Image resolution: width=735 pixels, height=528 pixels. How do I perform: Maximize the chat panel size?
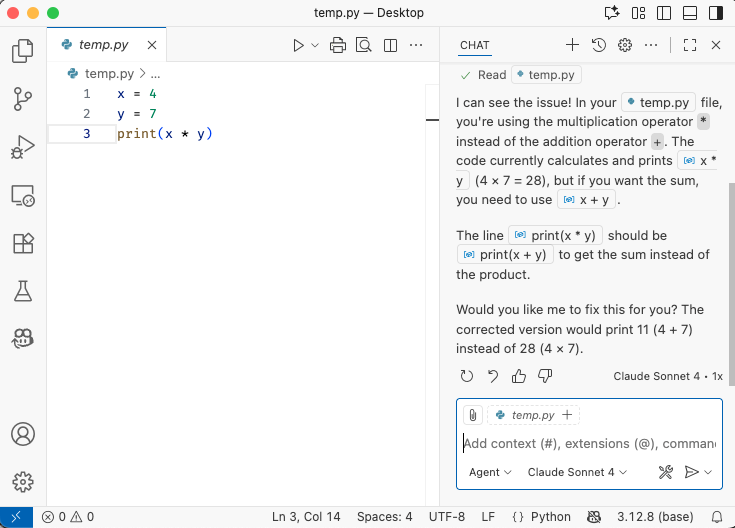point(689,45)
